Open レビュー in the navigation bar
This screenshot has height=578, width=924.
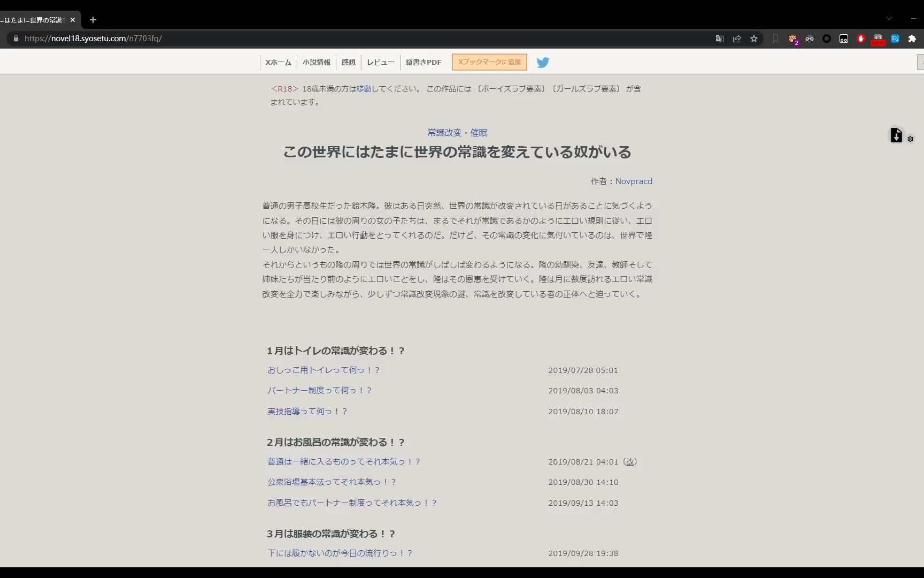coord(381,63)
